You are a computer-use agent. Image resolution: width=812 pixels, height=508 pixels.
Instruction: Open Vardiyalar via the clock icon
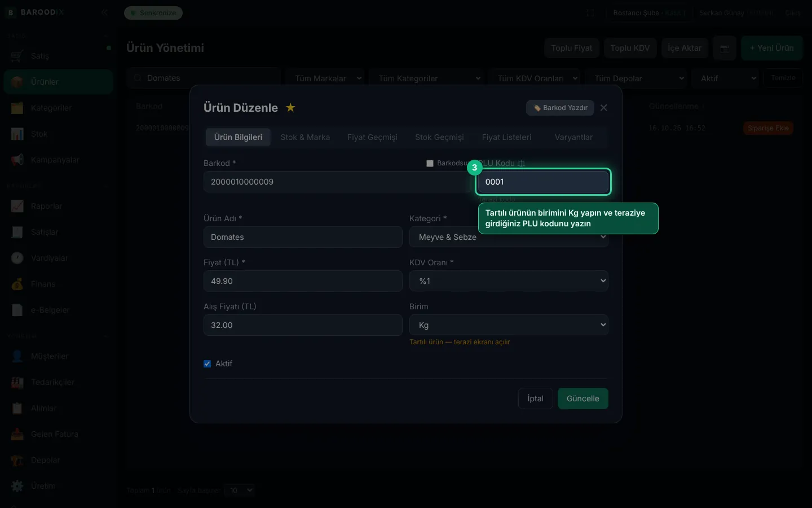(x=17, y=258)
